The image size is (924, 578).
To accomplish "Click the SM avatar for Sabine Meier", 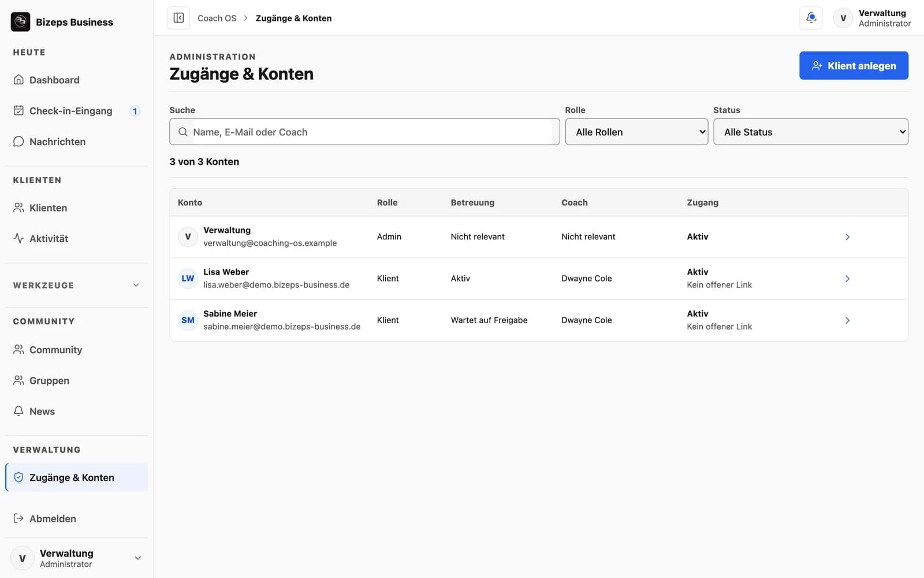I will click(188, 320).
